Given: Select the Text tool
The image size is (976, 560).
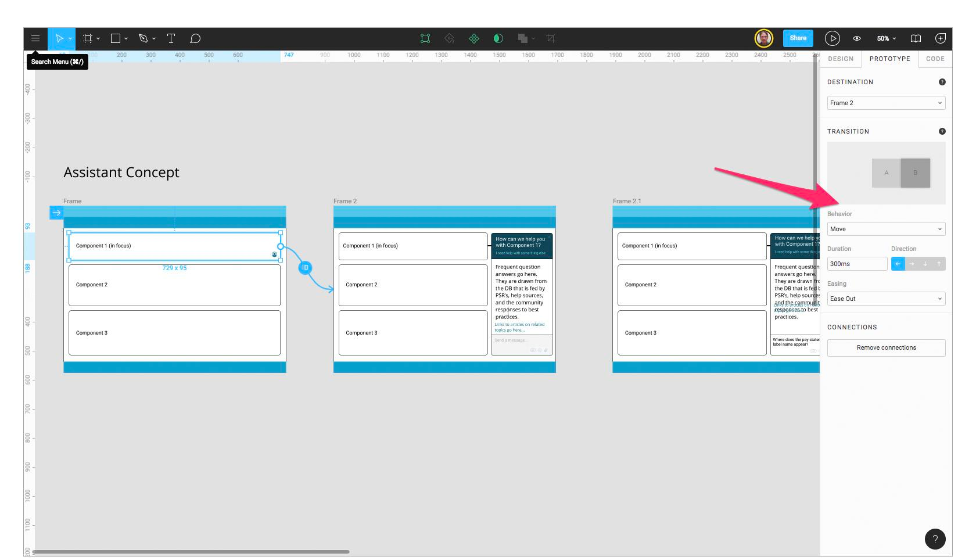Looking at the screenshot, I should [171, 38].
